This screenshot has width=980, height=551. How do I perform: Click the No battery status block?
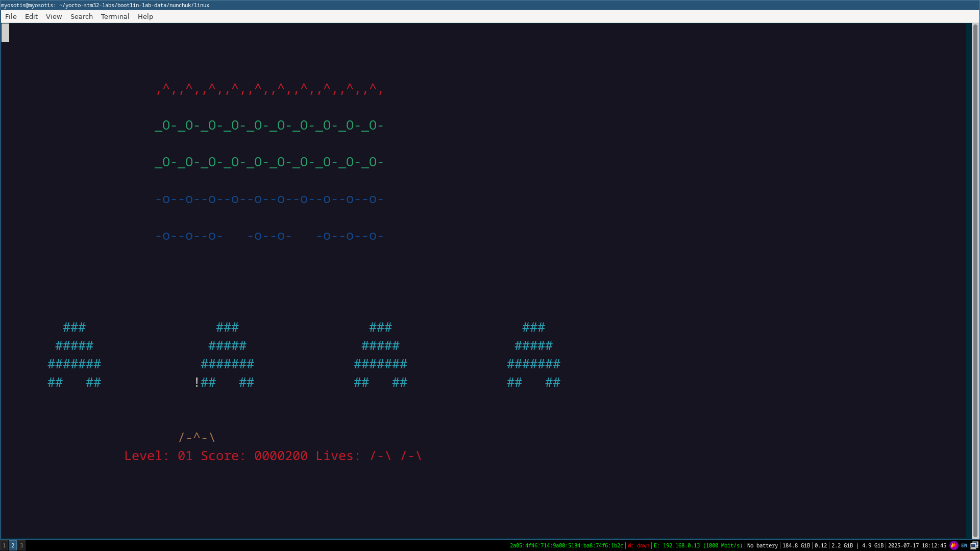(x=762, y=545)
